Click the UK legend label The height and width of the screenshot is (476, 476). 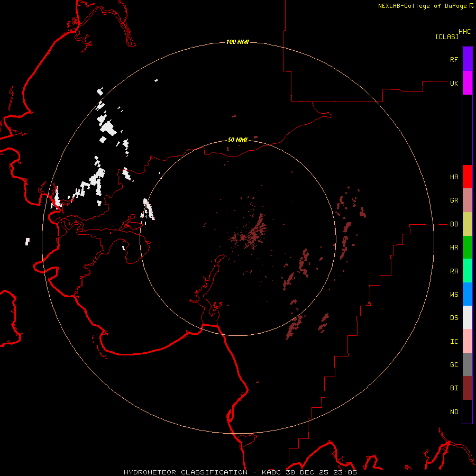(x=454, y=83)
